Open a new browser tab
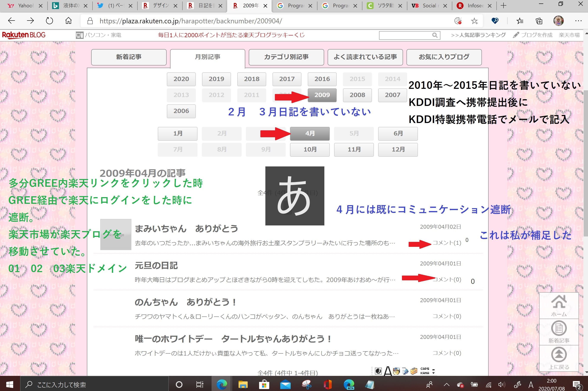588x391 pixels. 504,5
